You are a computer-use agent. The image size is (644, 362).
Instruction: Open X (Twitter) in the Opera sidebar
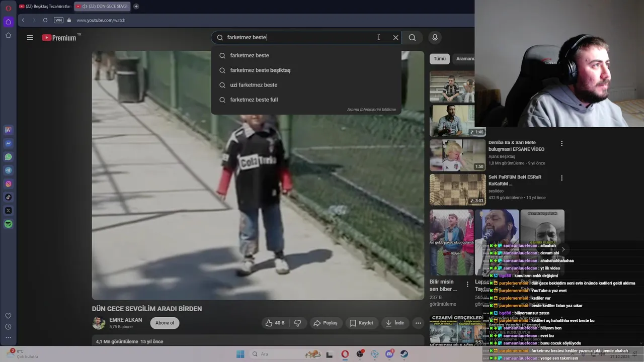[x=8, y=211]
